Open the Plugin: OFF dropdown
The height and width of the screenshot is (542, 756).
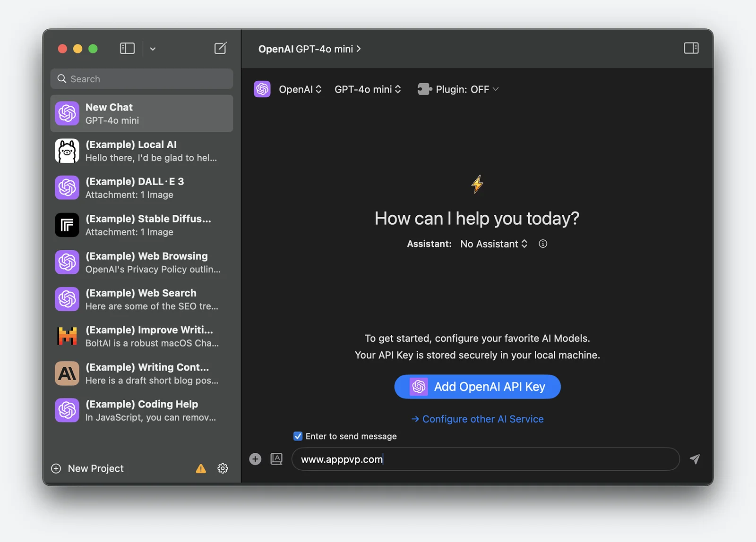[458, 89]
